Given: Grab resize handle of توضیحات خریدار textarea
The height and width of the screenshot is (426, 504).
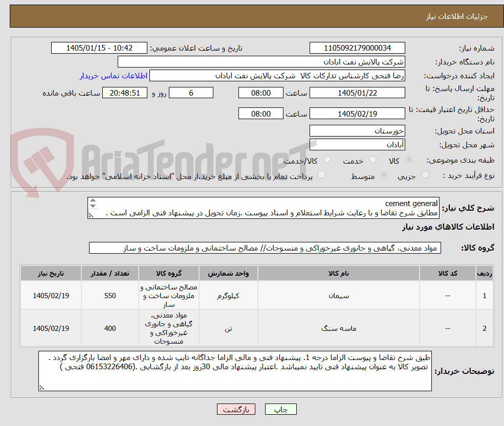Looking at the screenshot, I should (41, 388).
